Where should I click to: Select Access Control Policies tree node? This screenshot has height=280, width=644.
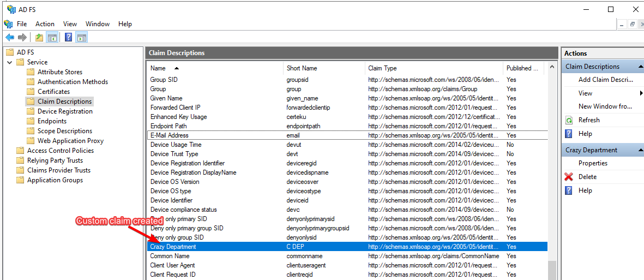coord(61,151)
